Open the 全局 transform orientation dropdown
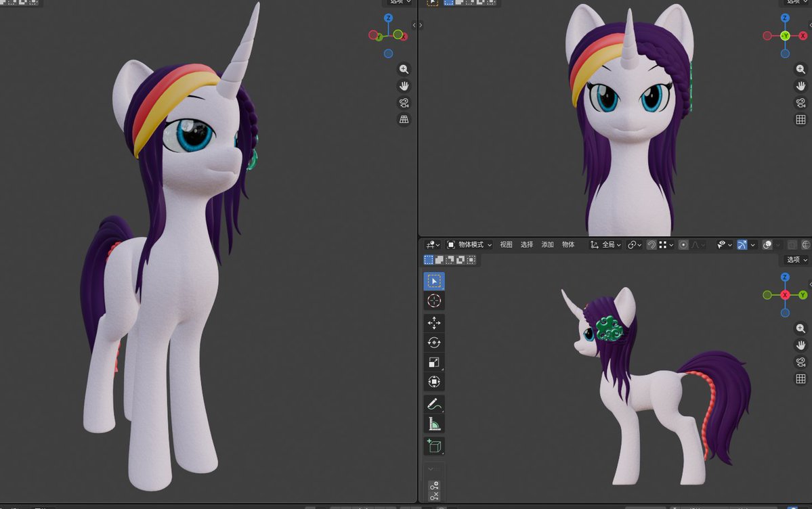Image resolution: width=812 pixels, height=509 pixels. click(605, 245)
